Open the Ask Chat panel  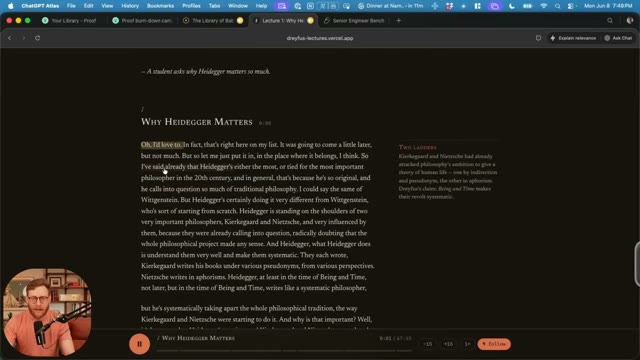pyautogui.click(x=618, y=38)
